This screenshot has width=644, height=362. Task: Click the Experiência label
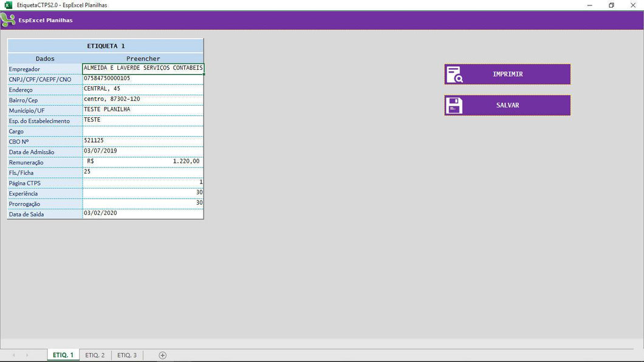[x=23, y=193]
